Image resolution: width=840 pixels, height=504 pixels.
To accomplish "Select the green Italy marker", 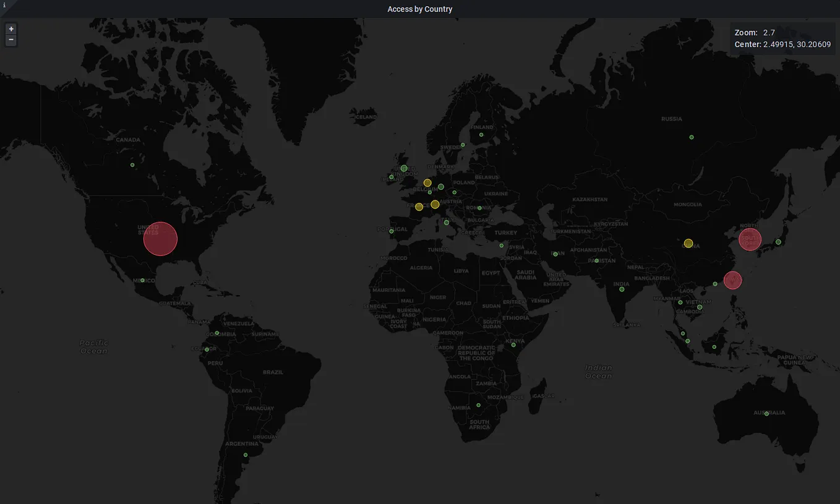I will (x=447, y=223).
